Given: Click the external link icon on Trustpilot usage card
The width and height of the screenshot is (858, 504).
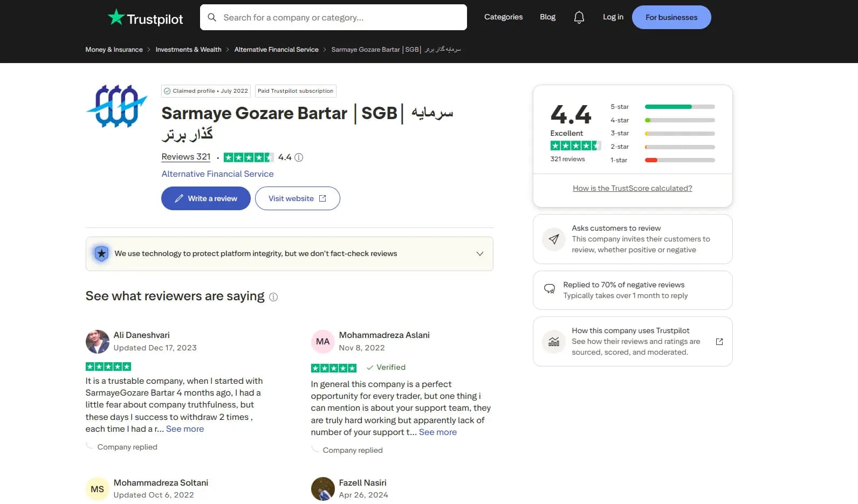Looking at the screenshot, I should tap(719, 342).
